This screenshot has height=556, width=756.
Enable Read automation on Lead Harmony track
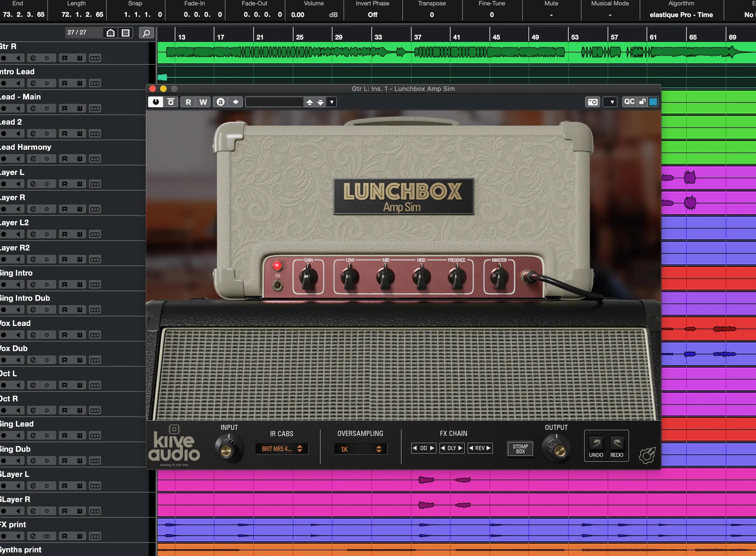tap(64, 159)
